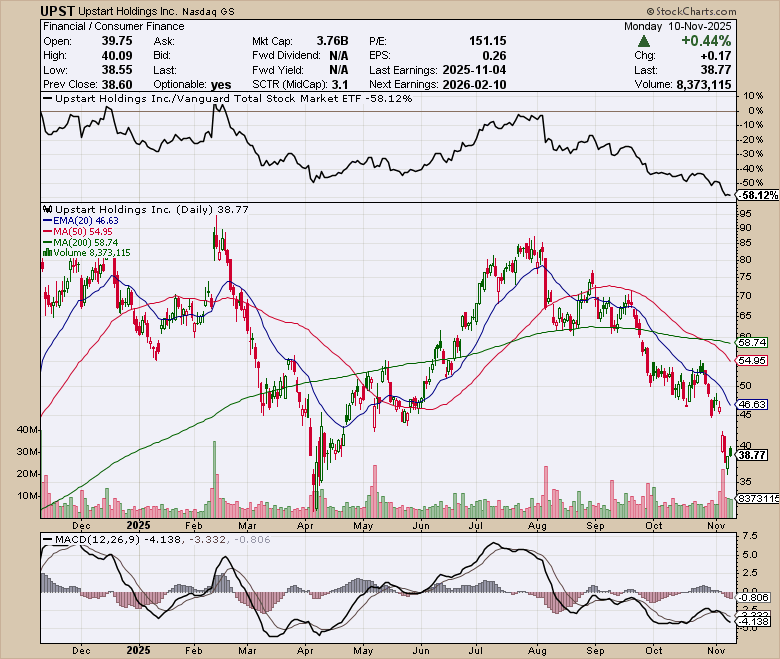780x659 pixels.
Task: Click the 38.77 last price tag on the price axis
Action: tap(752, 455)
